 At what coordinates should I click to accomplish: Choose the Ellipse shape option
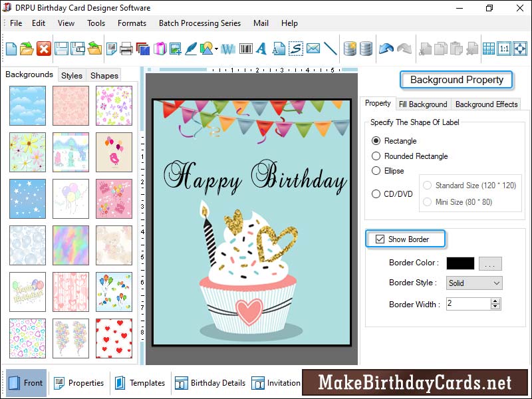pyautogui.click(x=376, y=171)
